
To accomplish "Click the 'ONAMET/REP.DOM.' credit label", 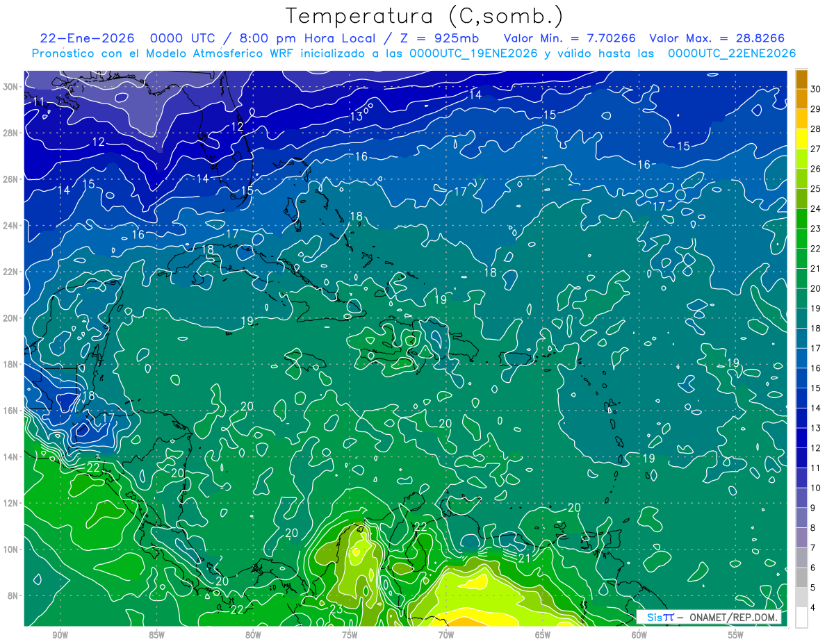I will (x=733, y=617).
